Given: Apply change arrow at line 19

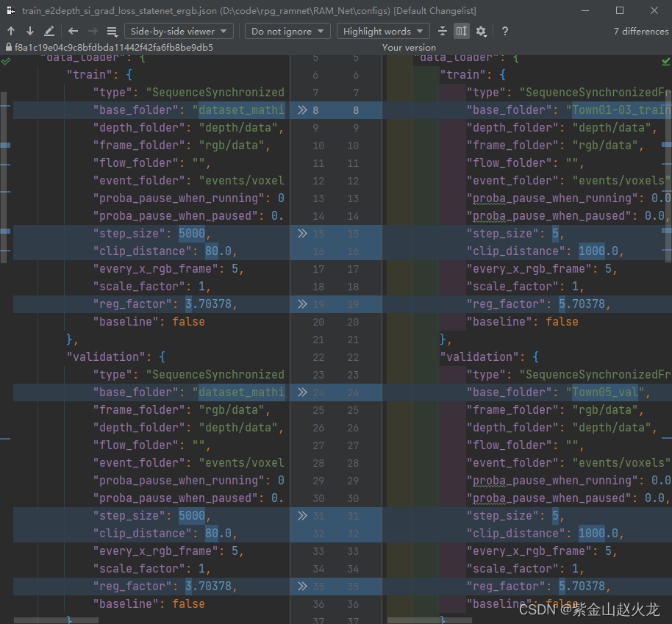Looking at the screenshot, I should click(303, 304).
